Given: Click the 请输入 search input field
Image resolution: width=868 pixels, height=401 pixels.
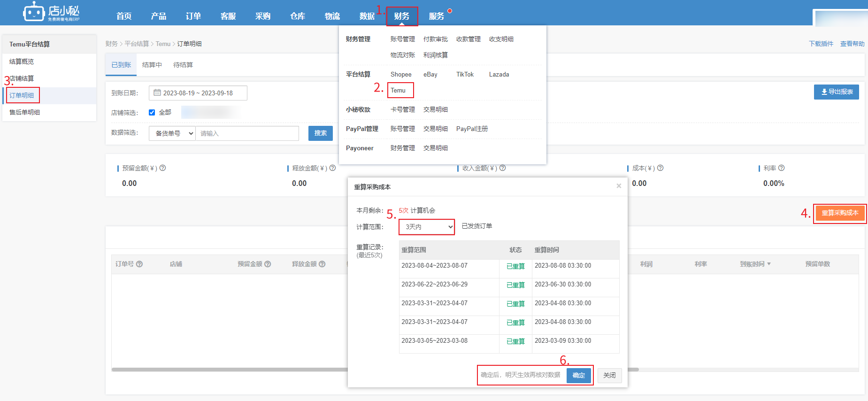Looking at the screenshot, I should pyautogui.click(x=247, y=133).
